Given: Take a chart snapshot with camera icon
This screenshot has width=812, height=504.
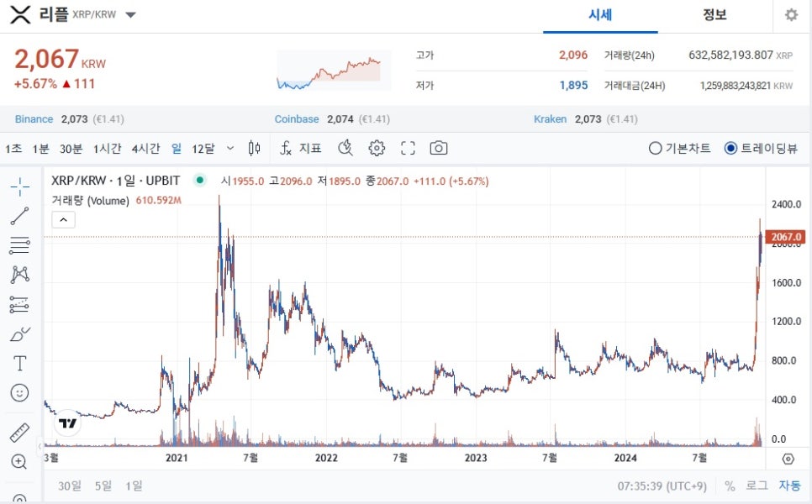Looking at the screenshot, I should [x=439, y=149].
